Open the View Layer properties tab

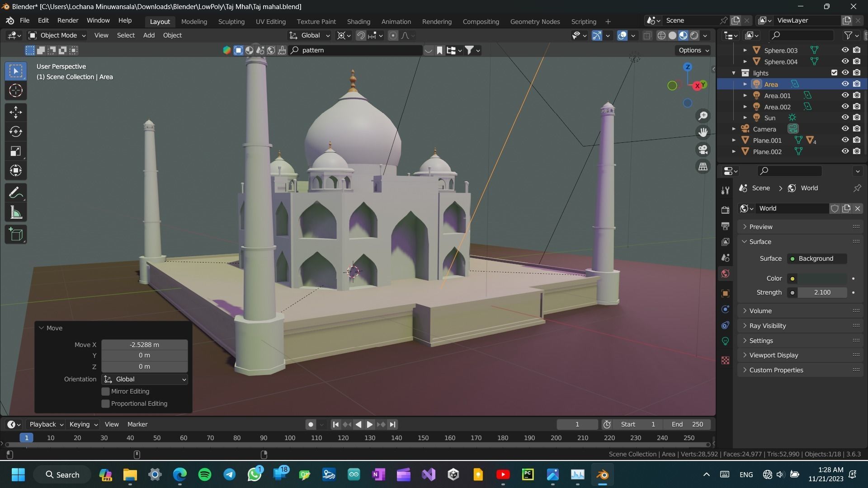pyautogui.click(x=726, y=242)
